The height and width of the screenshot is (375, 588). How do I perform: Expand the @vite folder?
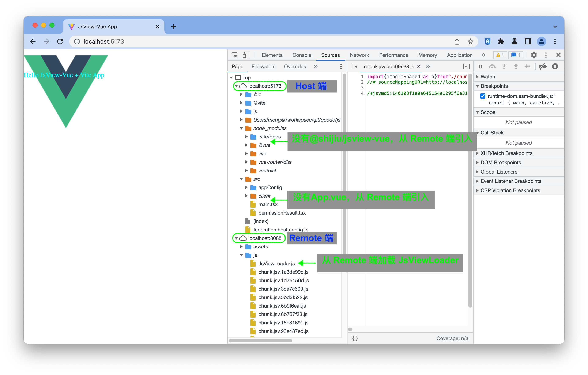[x=241, y=103]
